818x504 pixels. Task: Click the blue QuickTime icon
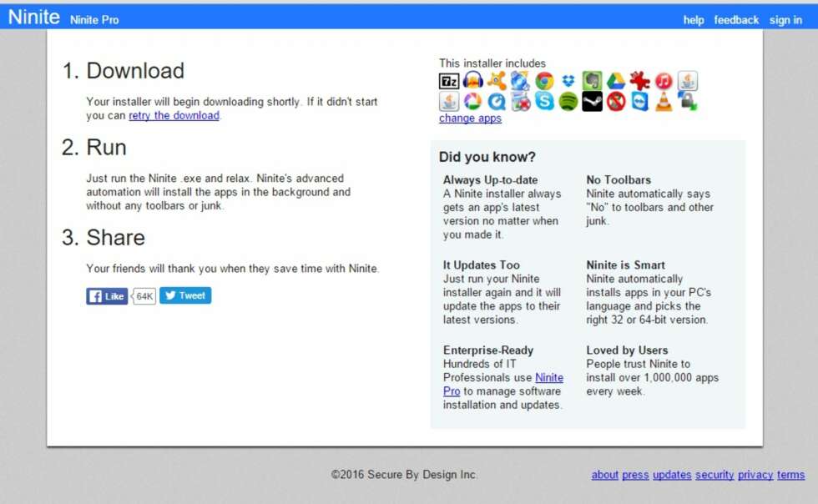[497, 101]
